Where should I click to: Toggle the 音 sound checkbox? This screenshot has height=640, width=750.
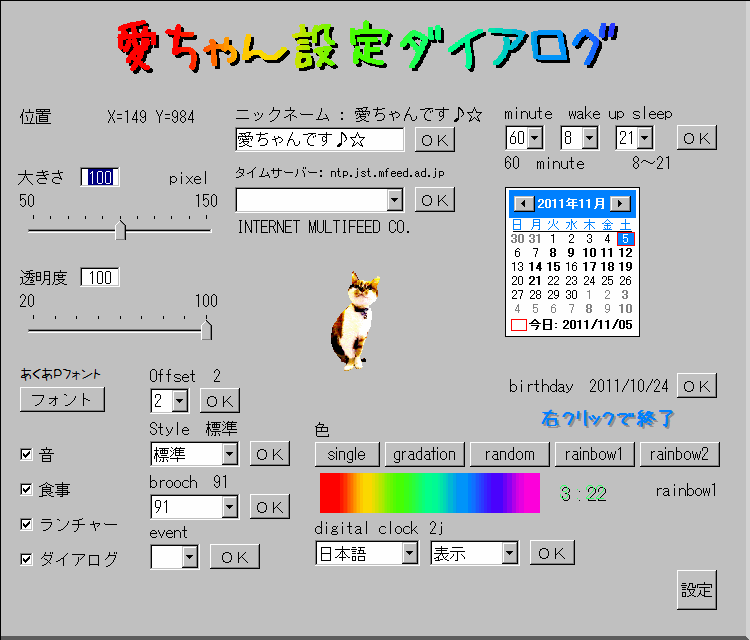point(27,455)
